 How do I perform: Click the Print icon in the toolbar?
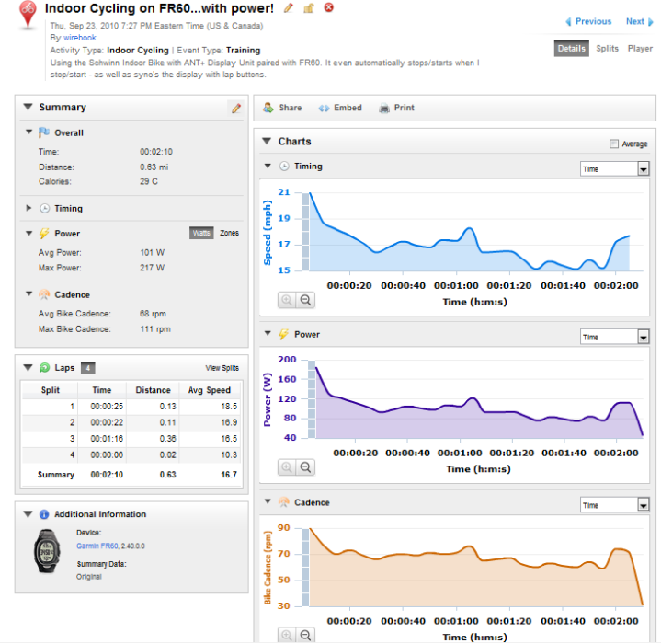point(384,108)
